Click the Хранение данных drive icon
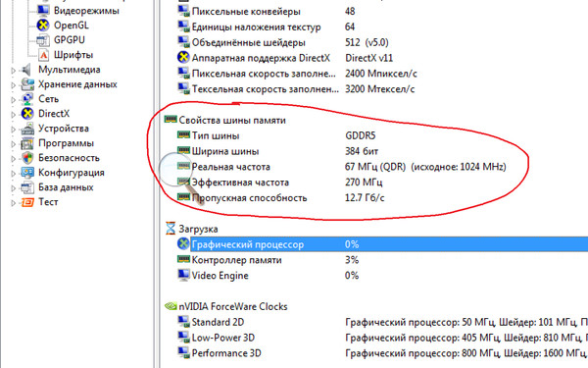Image resolution: width=588 pixels, height=368 pixels. pos(27,84)
